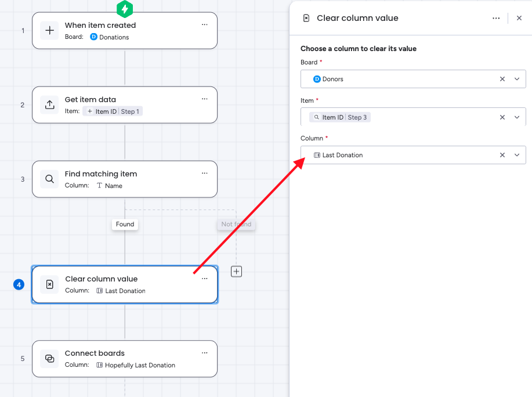532x397 pixels.
Task: Open three-dot menu on Connect boards step
Action: [x=204, y=353]
